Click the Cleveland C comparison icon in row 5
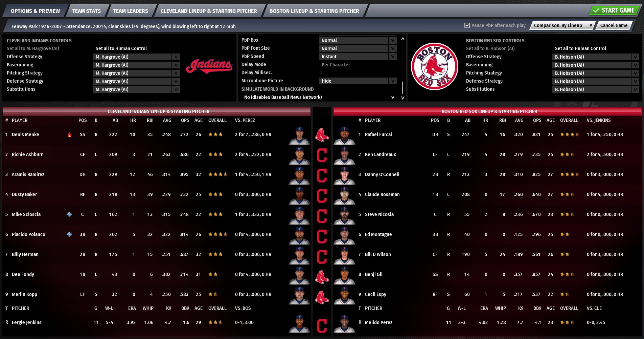This screenshot has width=644, height=339. 322,216
